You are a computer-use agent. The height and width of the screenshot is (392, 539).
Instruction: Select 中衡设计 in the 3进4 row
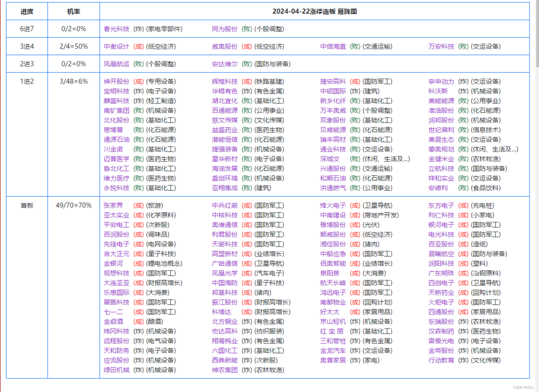(x=116, y=46)
